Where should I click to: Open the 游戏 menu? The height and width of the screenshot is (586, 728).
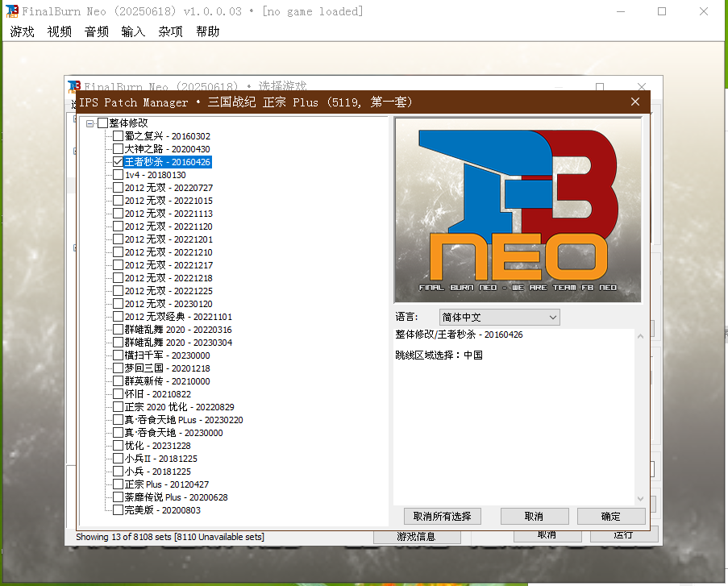coord(23,31)
